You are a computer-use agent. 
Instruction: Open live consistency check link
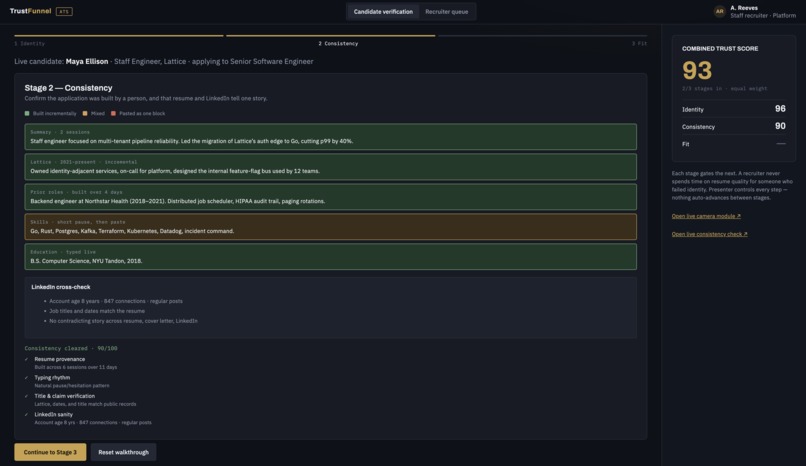(709, 234)
